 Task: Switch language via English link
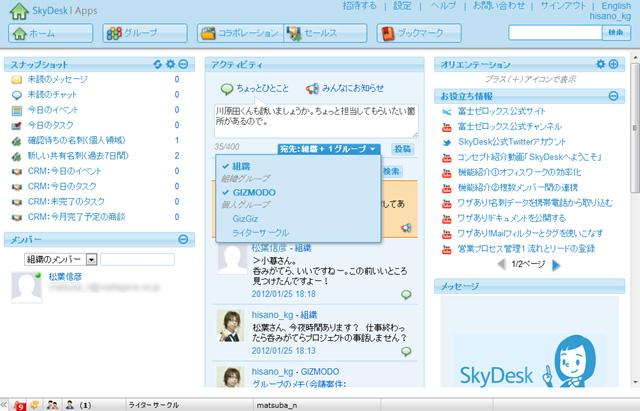pyautogui.click(x=616, y=6)
